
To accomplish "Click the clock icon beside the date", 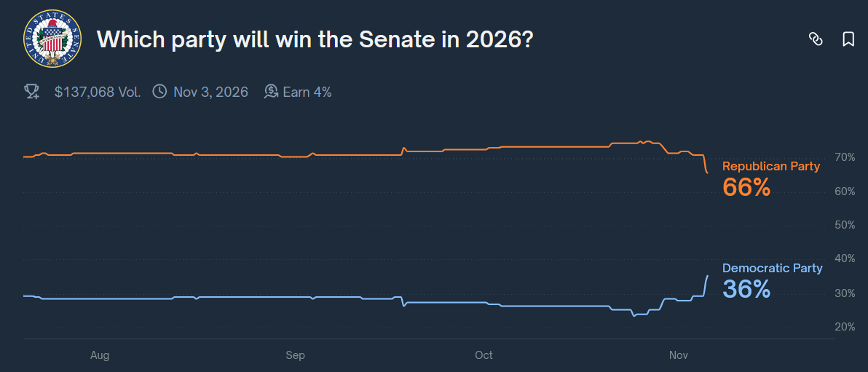I will pos(159,92).
